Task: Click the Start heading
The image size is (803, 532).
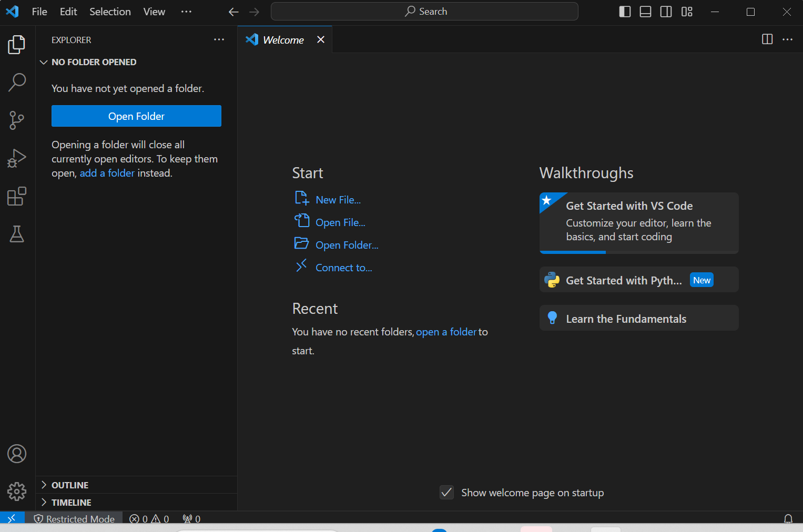Action: pos(308,173)
